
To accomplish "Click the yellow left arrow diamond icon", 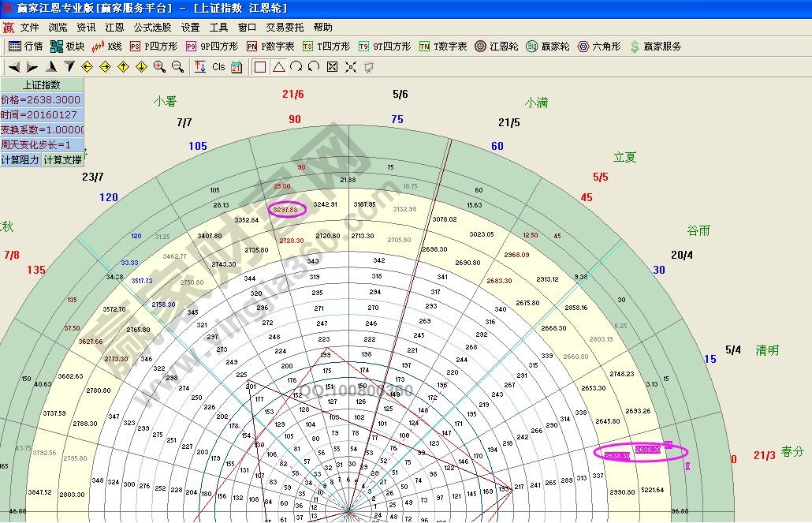I will click(88, 67).
